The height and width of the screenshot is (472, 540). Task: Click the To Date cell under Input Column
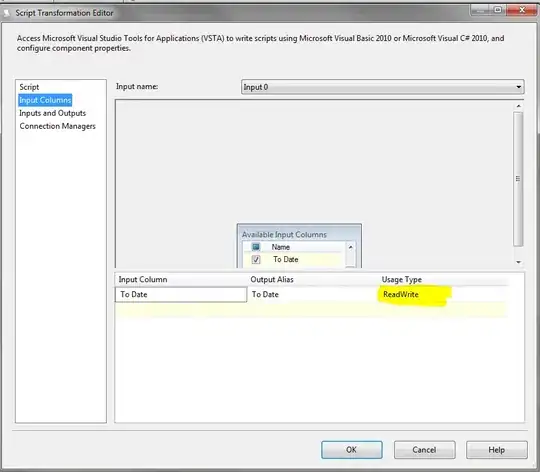181,295
